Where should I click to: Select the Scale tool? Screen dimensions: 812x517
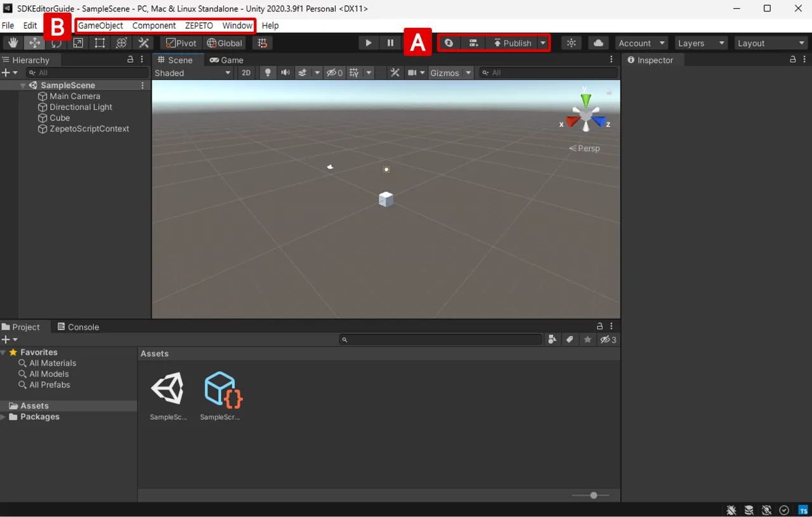tap(77, 43)
